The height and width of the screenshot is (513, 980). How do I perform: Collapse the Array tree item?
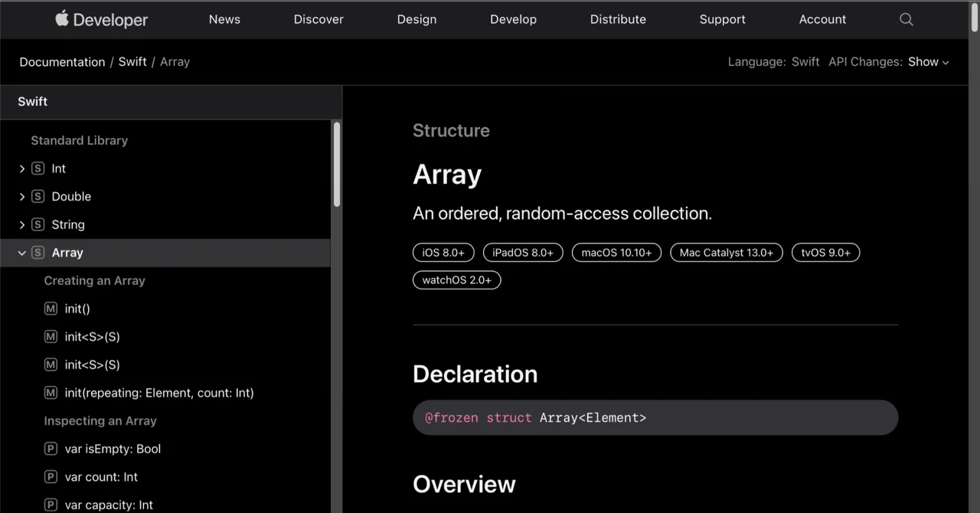(21, 253)
